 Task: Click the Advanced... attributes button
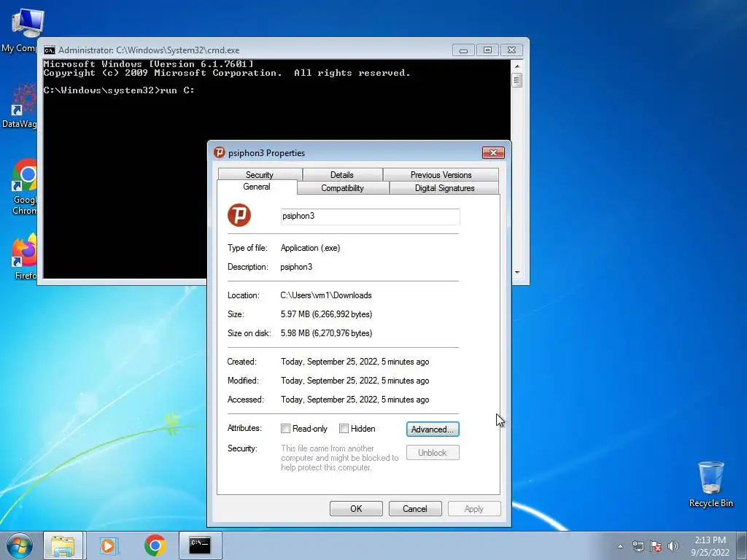pyautogui.click(x=433, y=429)
